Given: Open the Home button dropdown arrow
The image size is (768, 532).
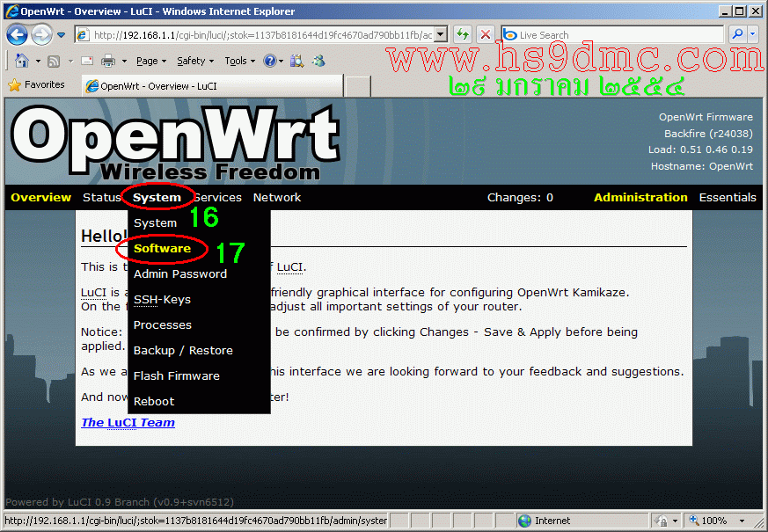Looking at the screenshot, I should pos(38,62).
